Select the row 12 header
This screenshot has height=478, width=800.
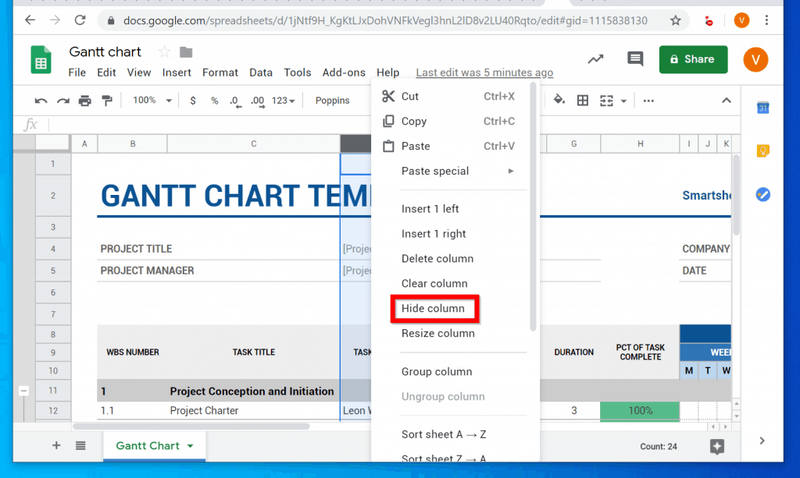pos(53,411)
